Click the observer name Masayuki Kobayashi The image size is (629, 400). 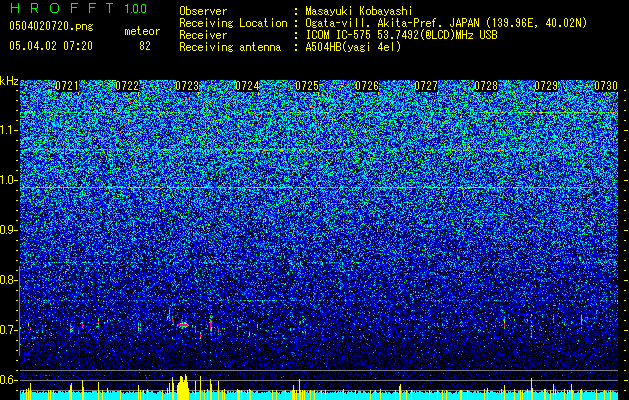pyautogui.click(x=358, y=11)
